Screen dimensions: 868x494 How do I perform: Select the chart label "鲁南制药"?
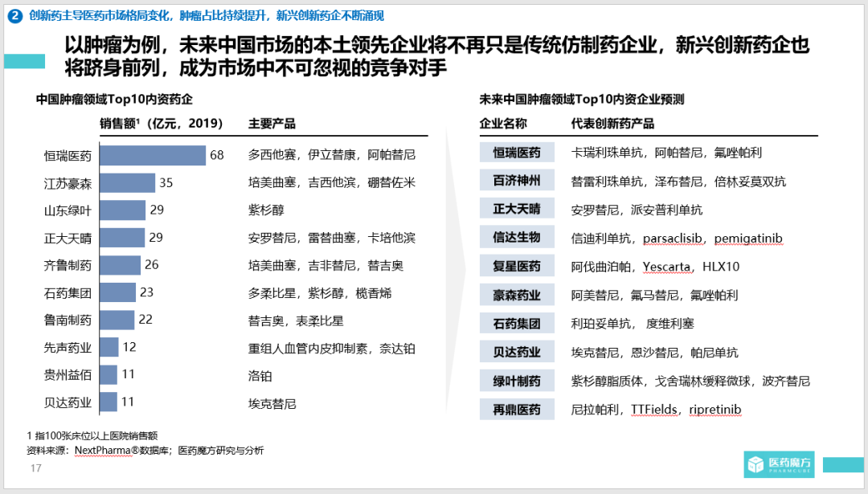tap(68, 320)
